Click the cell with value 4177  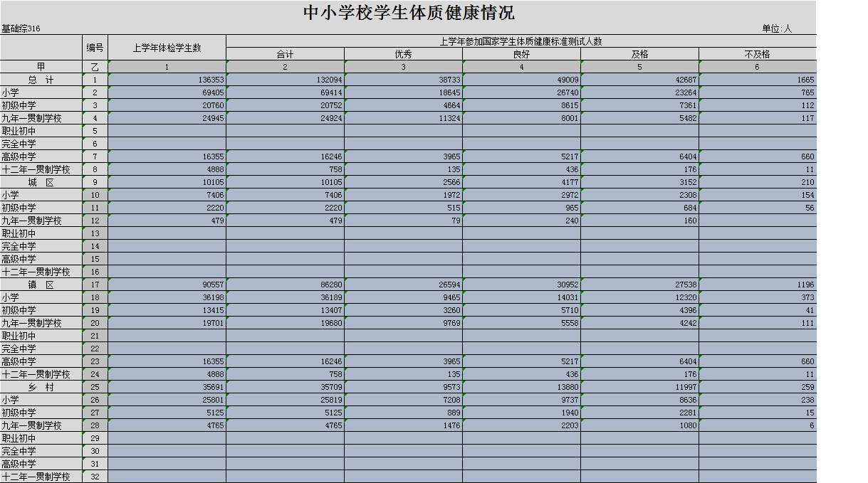coord(521,182)
